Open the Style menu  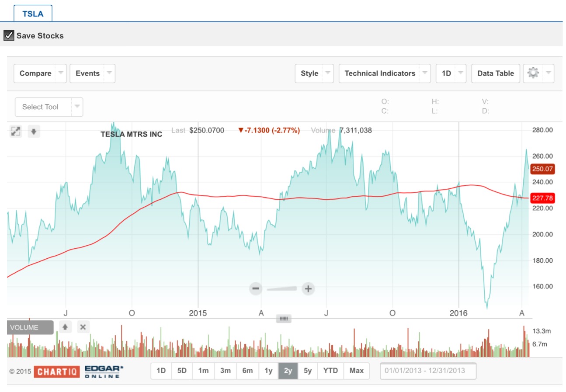[314, 73]
